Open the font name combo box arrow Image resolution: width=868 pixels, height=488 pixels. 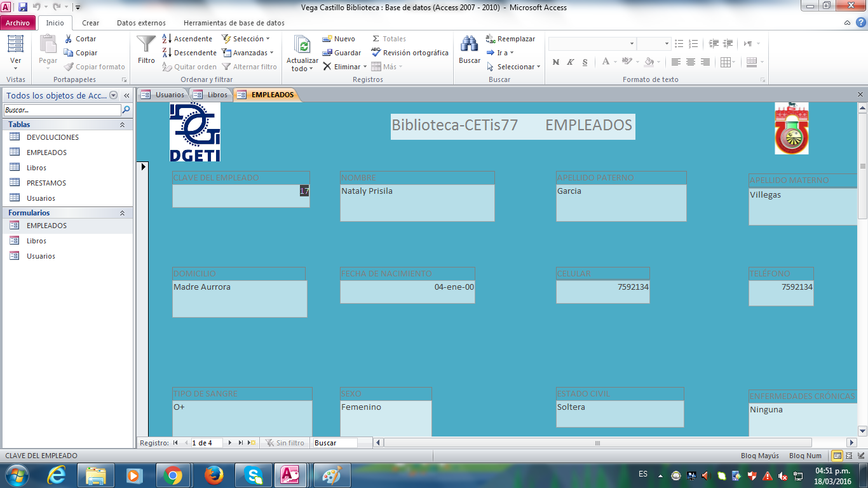click(632, 44)
